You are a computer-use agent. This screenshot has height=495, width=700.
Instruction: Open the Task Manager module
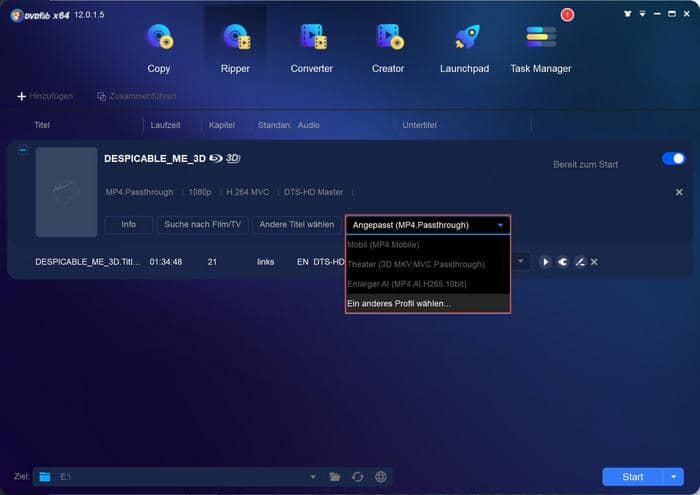(x=541, y=49)
